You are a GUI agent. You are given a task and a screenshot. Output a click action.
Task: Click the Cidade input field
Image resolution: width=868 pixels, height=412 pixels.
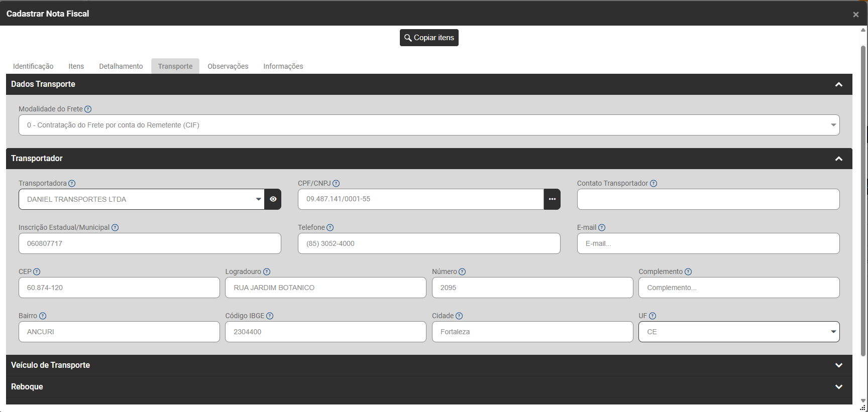point(532,332)
